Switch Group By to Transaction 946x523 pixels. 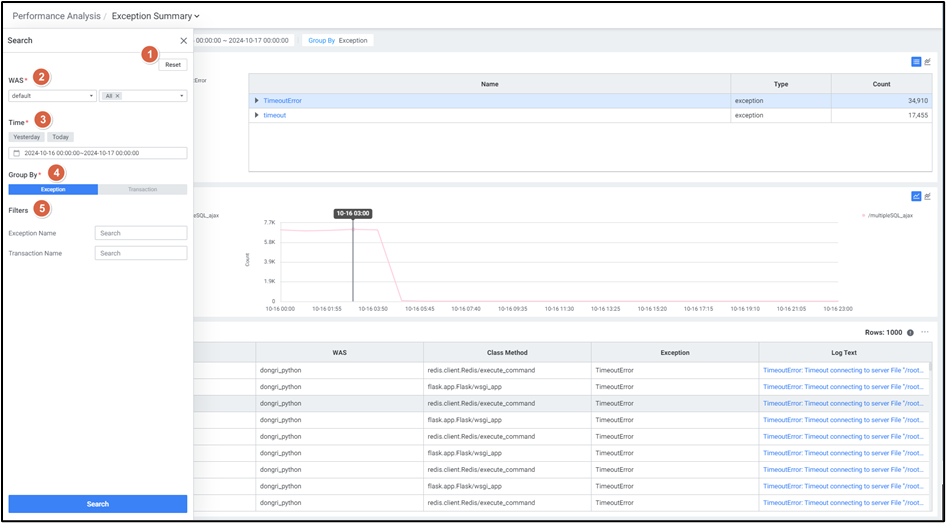pos(142,189)
